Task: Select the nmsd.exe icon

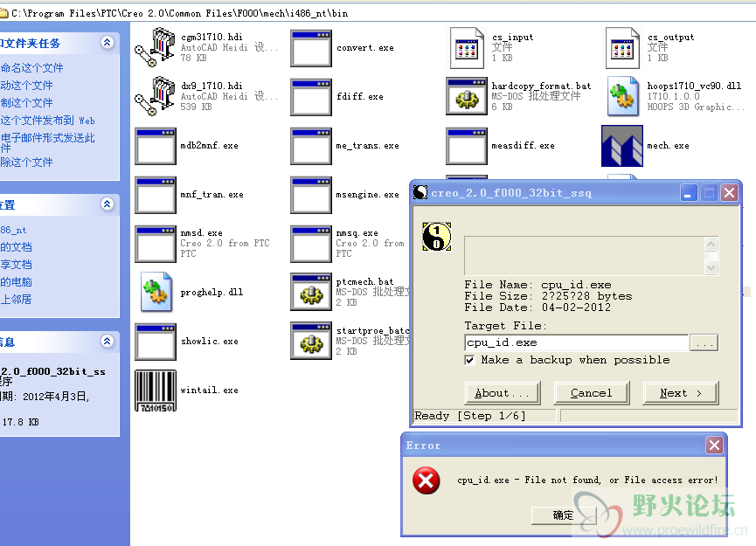Action: 156,244
